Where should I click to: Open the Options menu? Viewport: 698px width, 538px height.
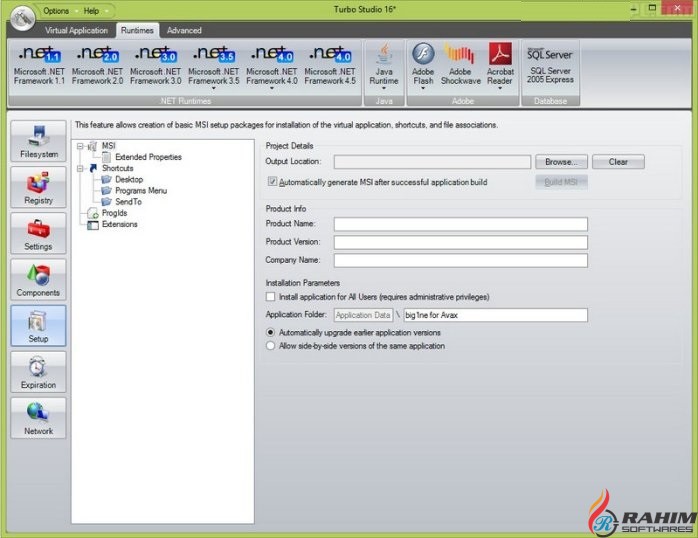[56, 11]
